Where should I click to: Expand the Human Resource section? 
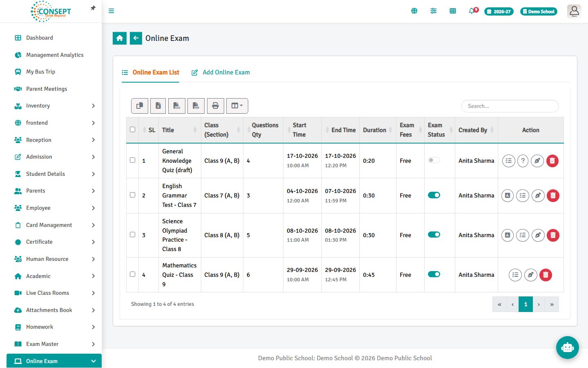tap(54, 259)
